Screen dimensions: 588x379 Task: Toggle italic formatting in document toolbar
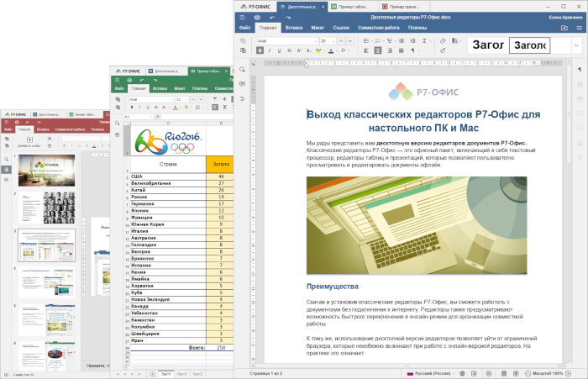pos(270,50)
